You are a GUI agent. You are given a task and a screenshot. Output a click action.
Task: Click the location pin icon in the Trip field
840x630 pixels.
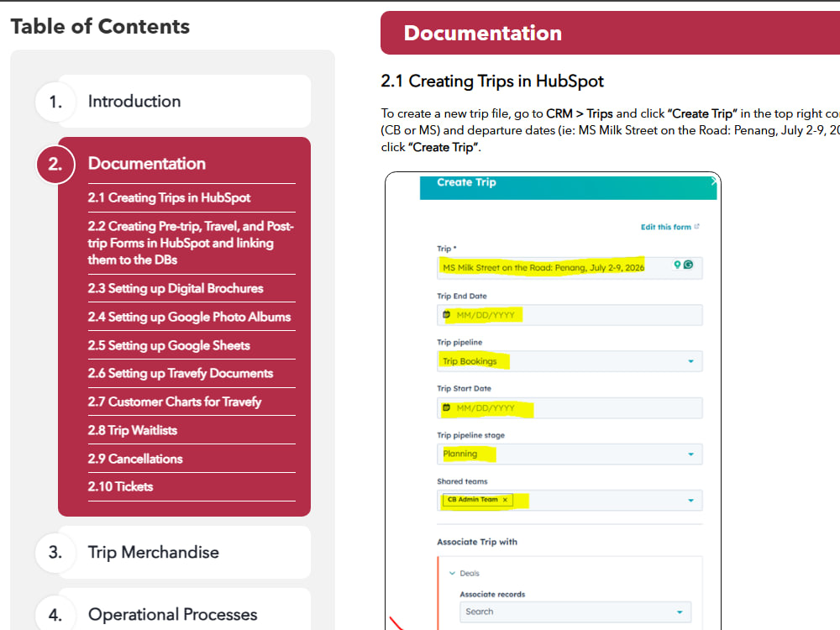(677, 265)
